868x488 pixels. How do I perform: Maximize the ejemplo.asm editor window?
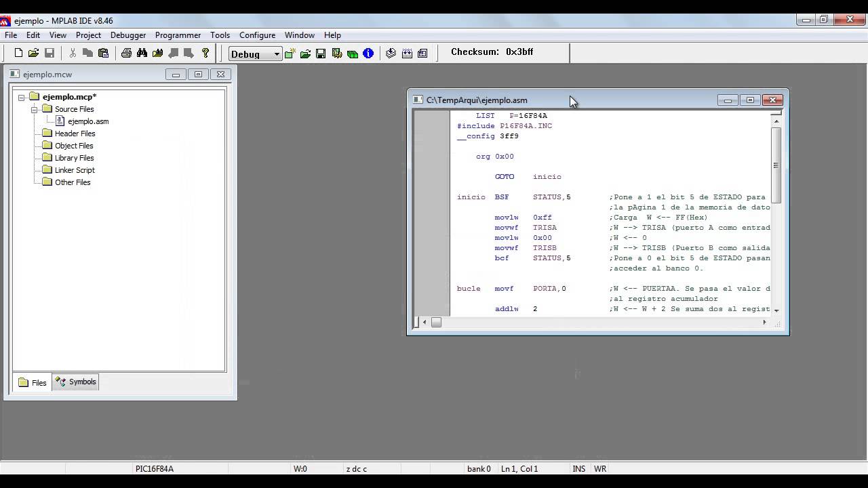coord(750,100)
